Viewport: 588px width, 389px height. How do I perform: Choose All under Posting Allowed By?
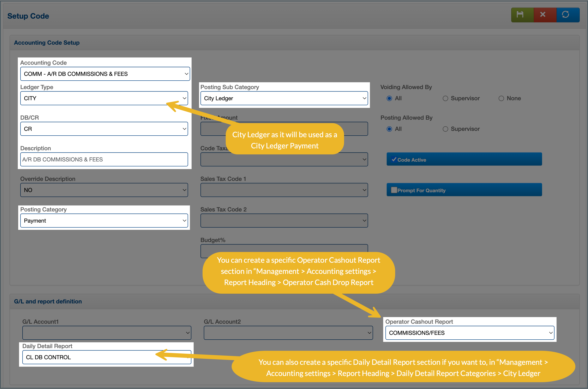coord(389,129)
